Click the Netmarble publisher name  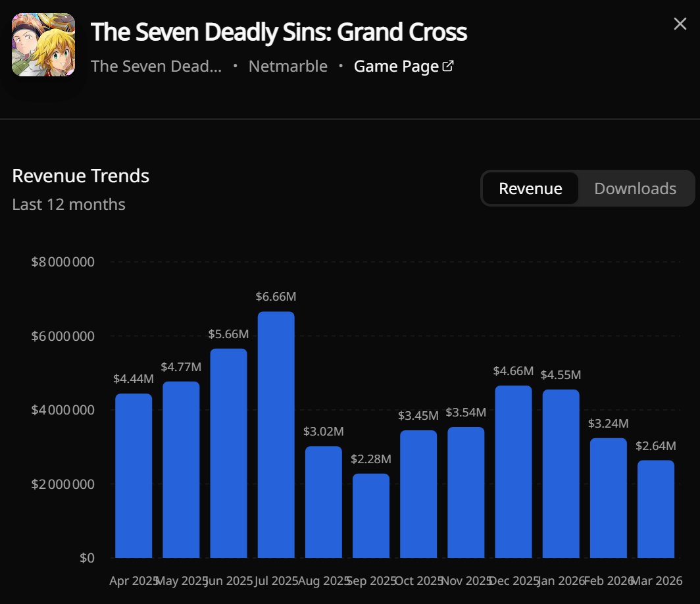click(x=288, y=66)
